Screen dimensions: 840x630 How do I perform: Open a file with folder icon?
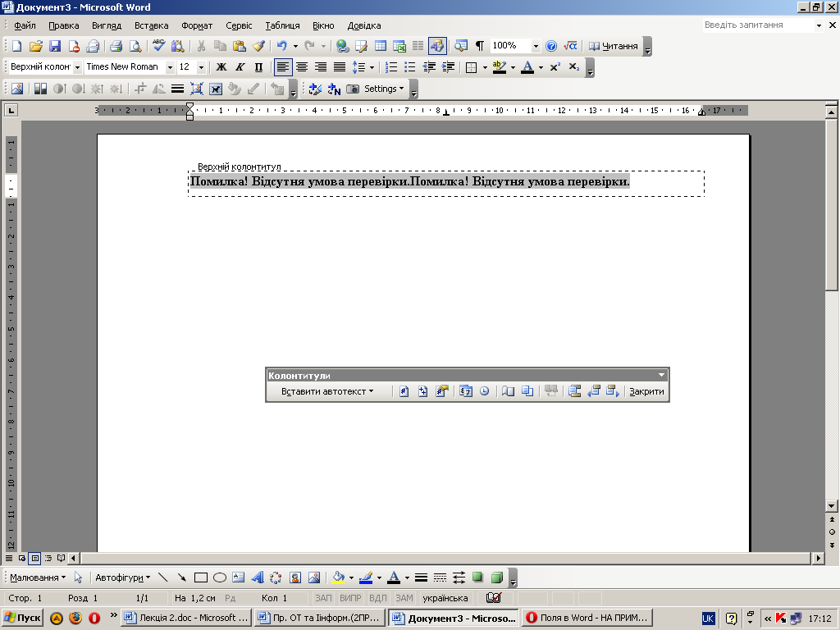pyautogui.click(x=36, y=46)
